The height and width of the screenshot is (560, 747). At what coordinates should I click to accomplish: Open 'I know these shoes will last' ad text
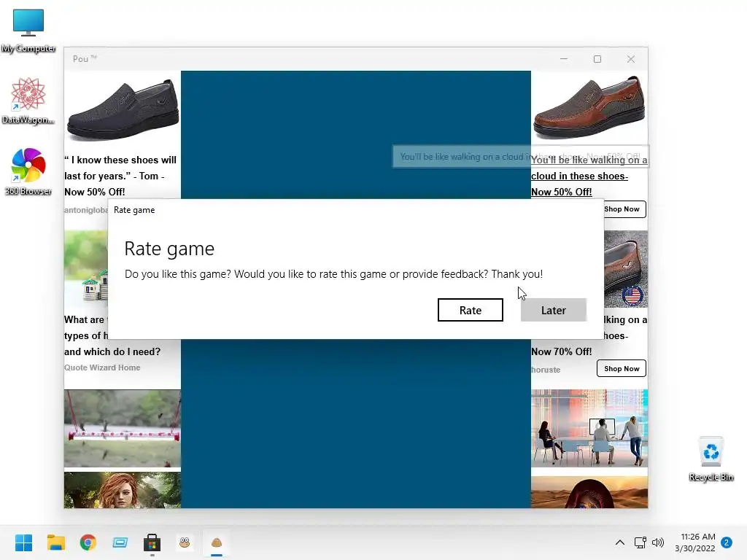pyautogui.click(x=120, y=176)
